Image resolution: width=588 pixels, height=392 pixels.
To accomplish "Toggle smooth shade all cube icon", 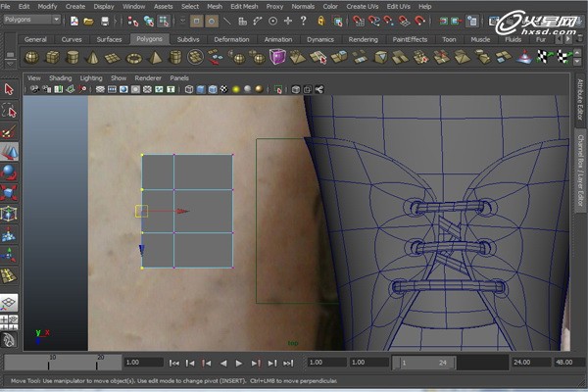I will [x=200, y=89].
